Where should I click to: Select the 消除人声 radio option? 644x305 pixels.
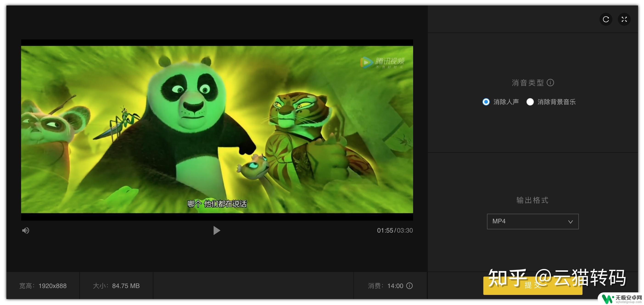(486, 102)
